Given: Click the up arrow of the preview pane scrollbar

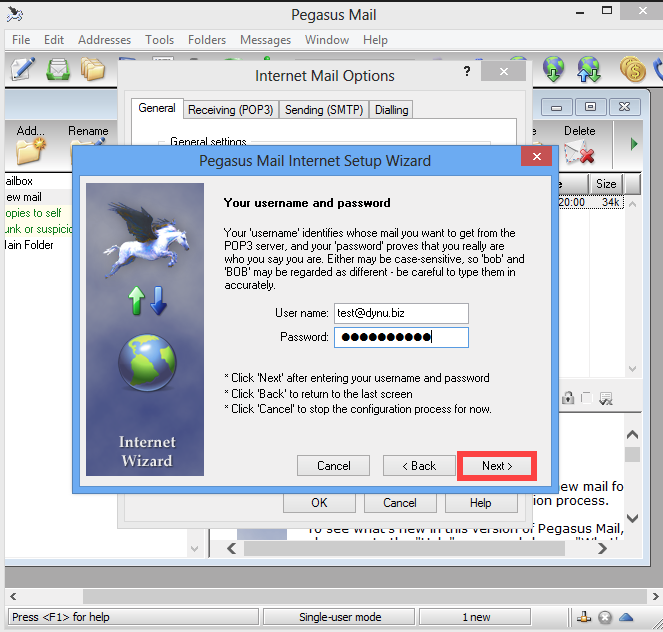Looking at the screenshot, I should pos(633,434).
